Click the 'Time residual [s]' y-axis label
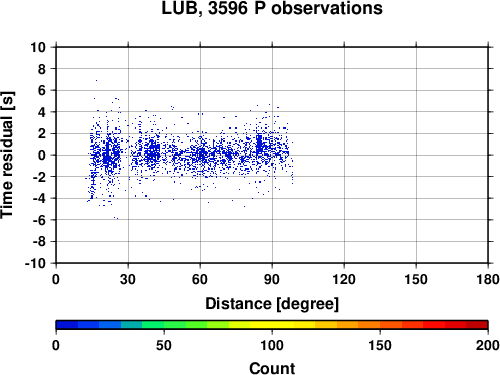500x375 pixels. click(x=7, y=155)
